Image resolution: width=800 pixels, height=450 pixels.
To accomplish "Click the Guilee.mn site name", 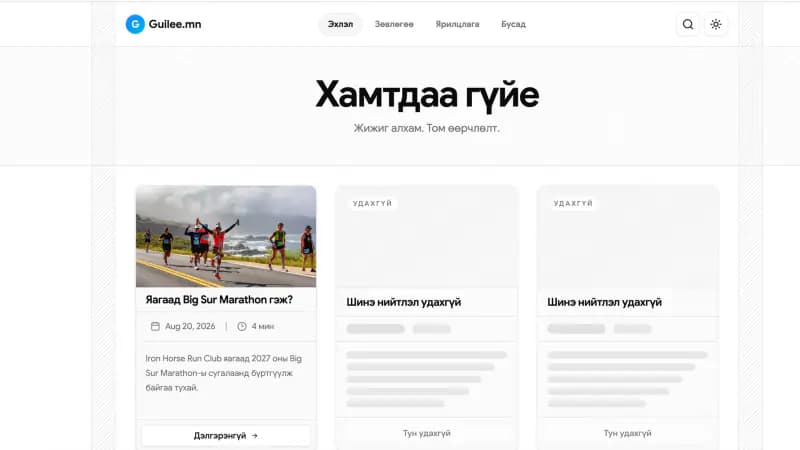I will coord(175,24).
